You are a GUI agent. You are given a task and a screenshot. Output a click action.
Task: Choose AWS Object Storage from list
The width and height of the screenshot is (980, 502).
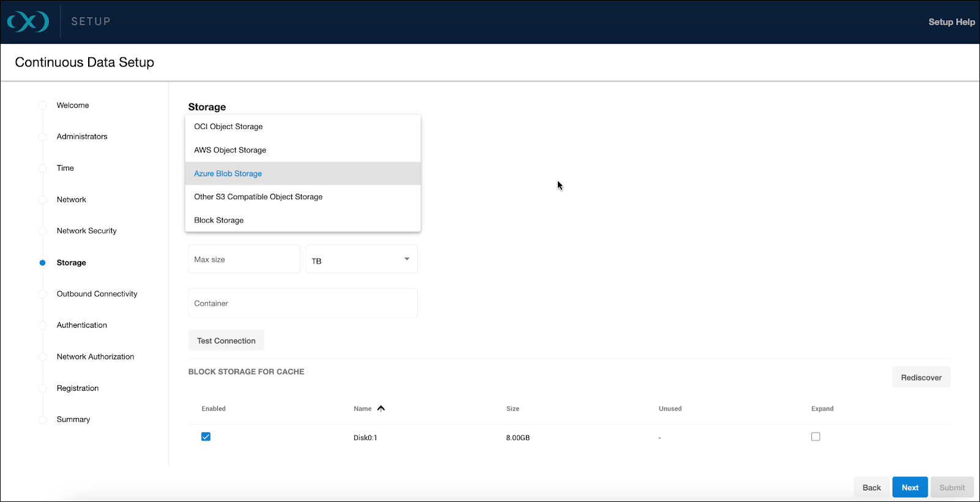point(230,150)
